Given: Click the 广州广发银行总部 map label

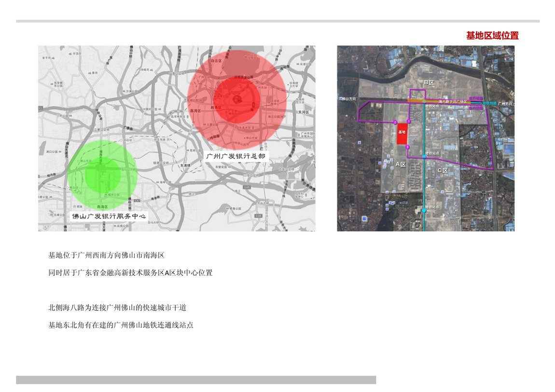Looking at the screenshot, I should point(236,156).
